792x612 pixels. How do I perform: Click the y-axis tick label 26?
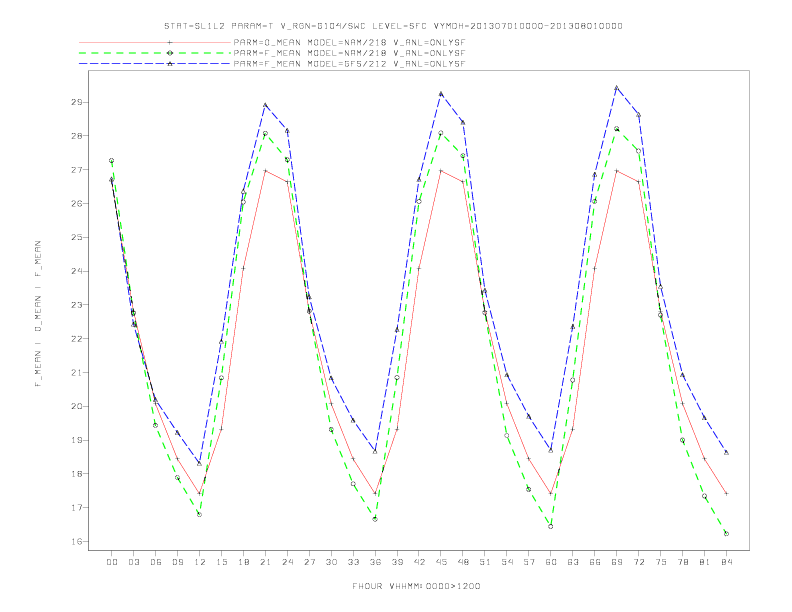click(x=77, y=203)
